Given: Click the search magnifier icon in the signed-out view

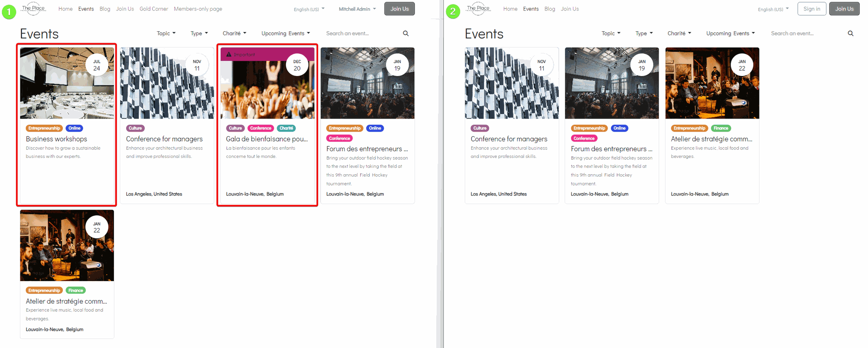Looking at the screenshot, I should point(850,33).
